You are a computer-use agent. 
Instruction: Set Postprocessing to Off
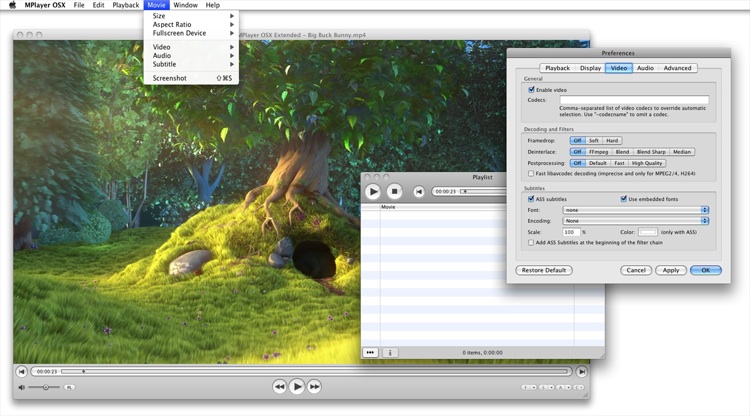coord(577,163)
